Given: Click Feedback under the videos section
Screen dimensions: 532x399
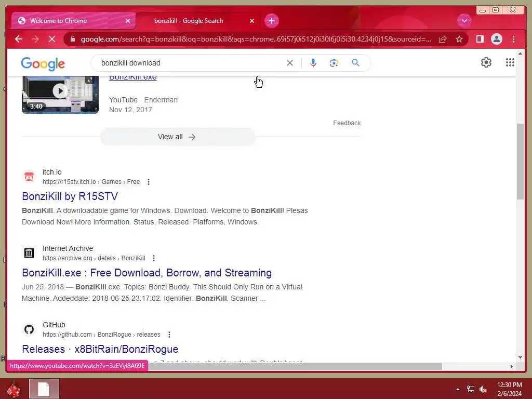Looking at the screenshot, I should 347,123.
